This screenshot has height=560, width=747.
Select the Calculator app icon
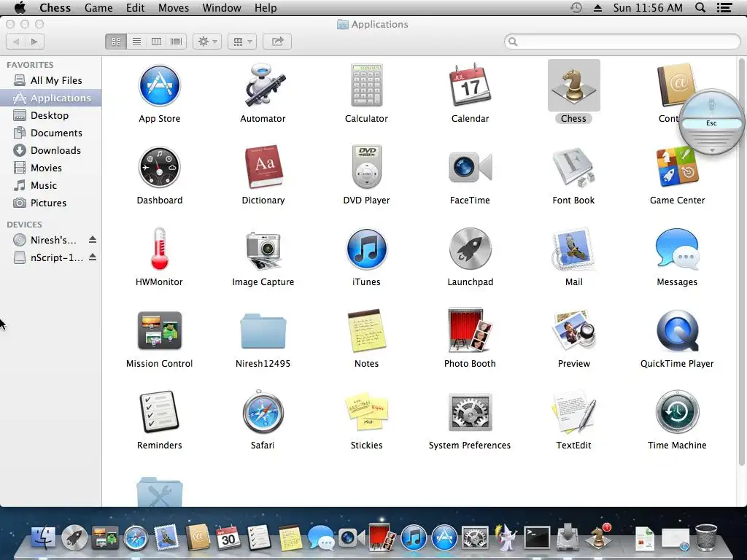click(x=366, y=86)
